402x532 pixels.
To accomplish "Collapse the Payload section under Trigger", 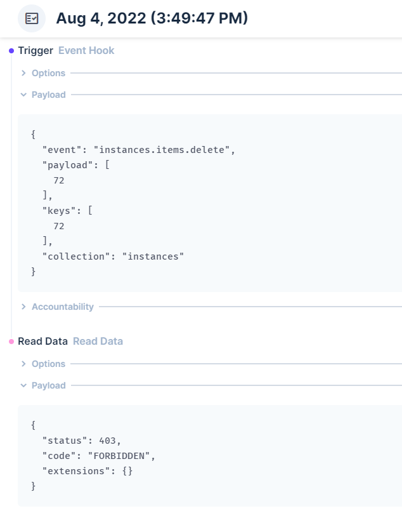I will [x=48, y=94].
